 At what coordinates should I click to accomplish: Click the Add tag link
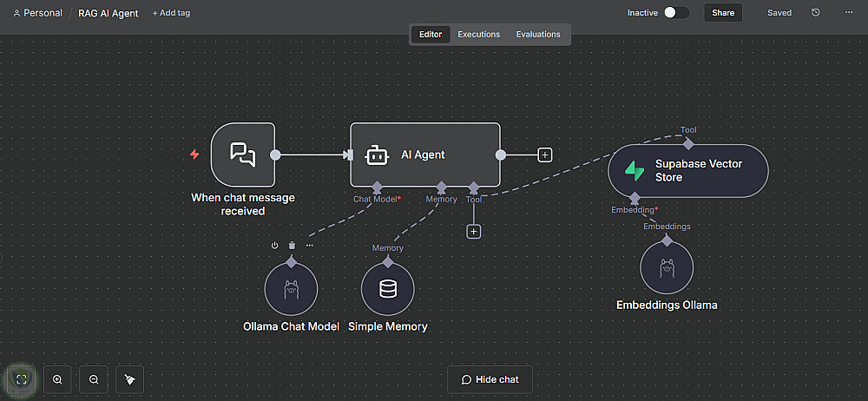(171, 13)
